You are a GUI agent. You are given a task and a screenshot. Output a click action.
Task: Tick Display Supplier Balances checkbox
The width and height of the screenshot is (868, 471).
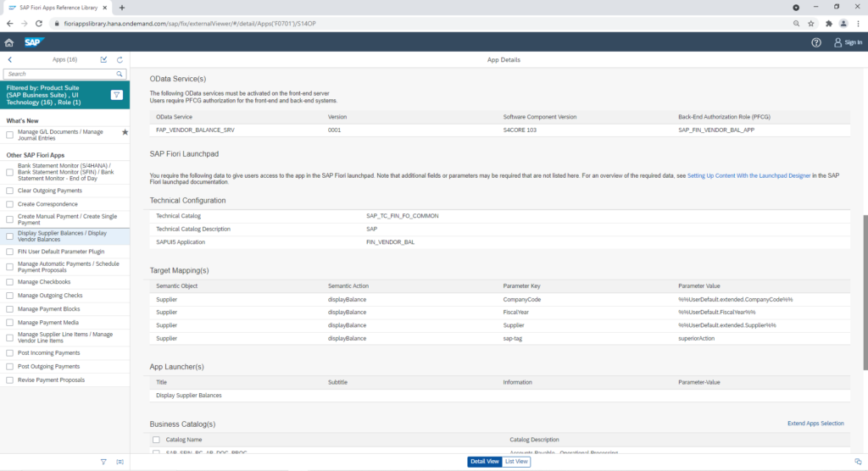coord(9,236)
